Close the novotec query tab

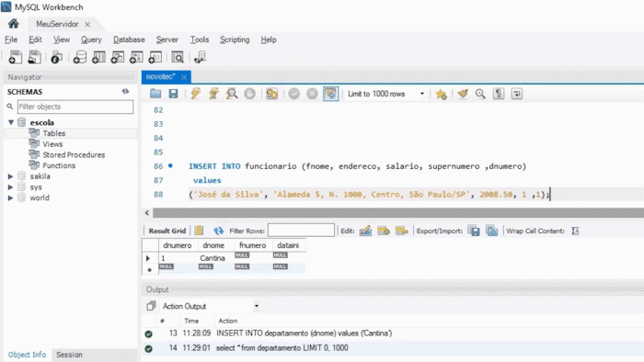(x=184, y=76)
